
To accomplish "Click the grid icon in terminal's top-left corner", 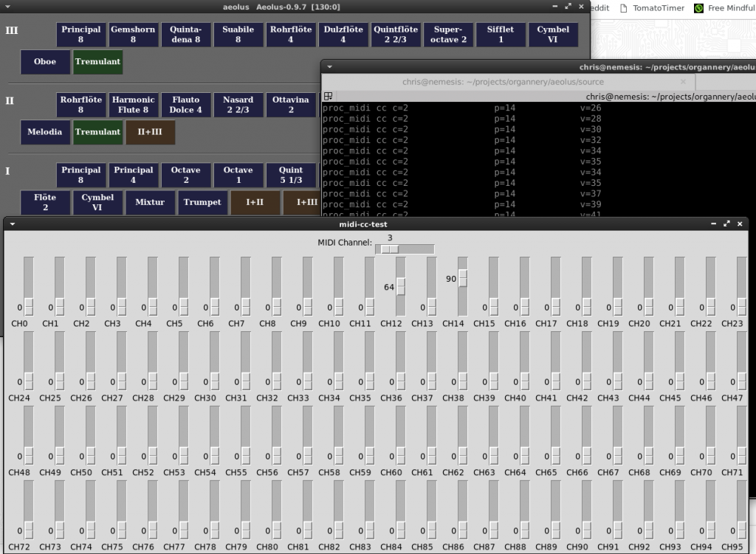I will (328, 95).
